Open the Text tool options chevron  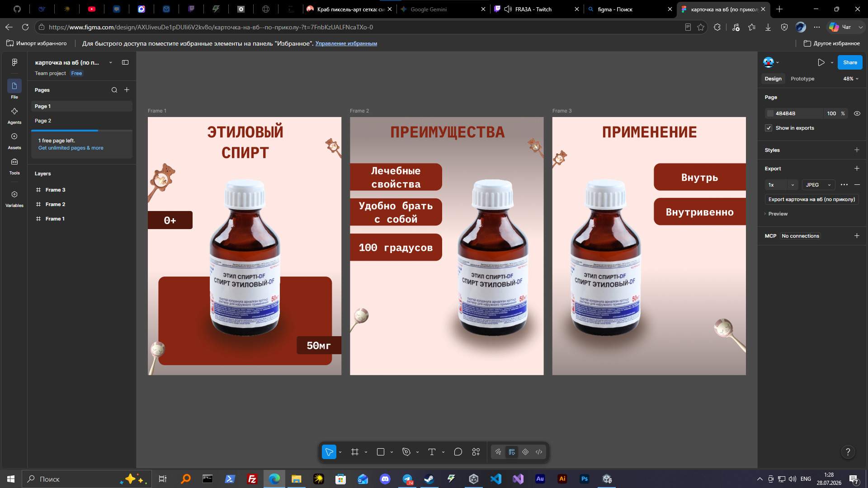443,452
